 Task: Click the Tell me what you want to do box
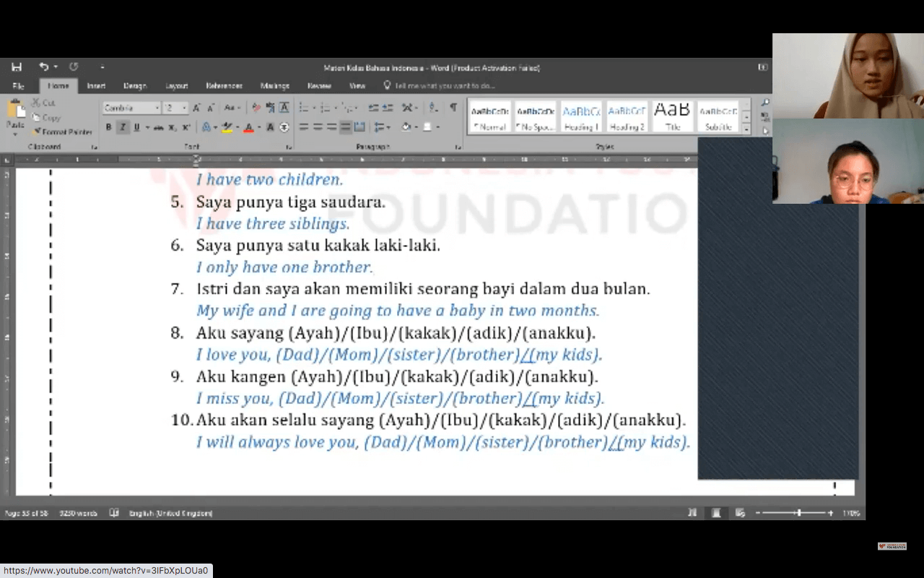pyautogui.click(x=440, y=85)
